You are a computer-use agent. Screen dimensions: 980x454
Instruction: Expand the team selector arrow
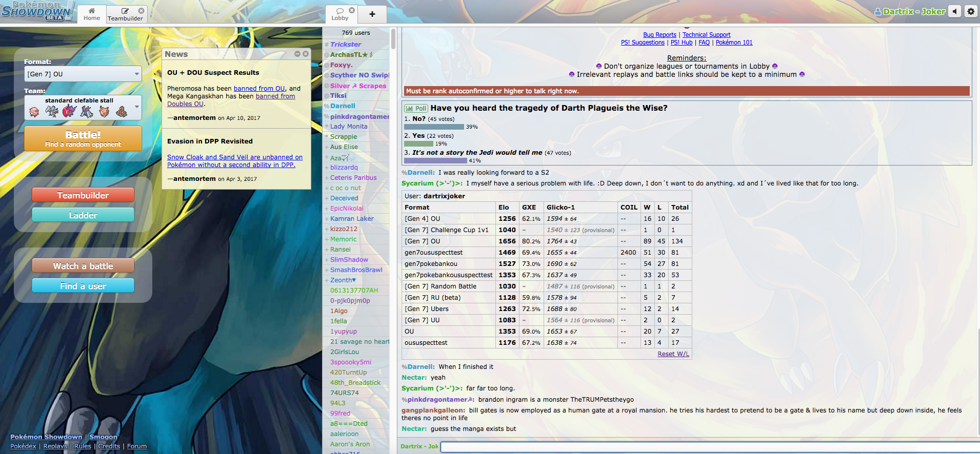point(136,107)
